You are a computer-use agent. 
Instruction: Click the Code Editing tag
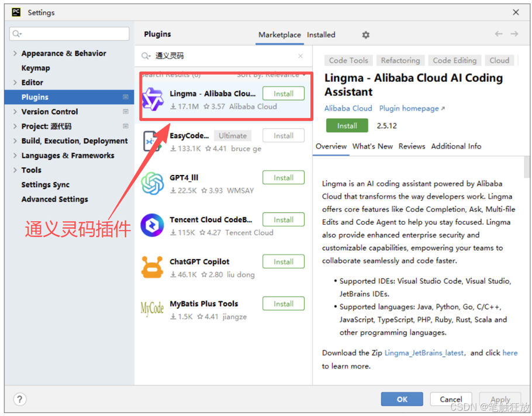[x=455, y=60]
